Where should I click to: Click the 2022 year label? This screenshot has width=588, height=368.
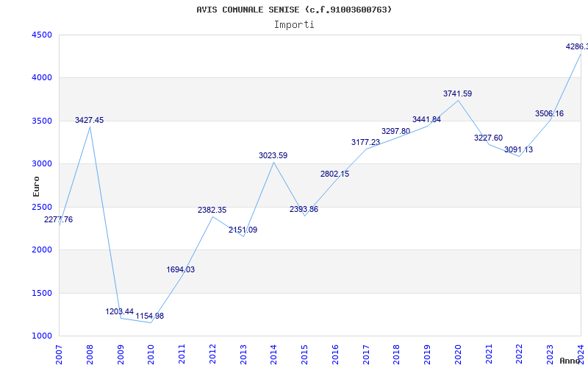pos(520,355)
